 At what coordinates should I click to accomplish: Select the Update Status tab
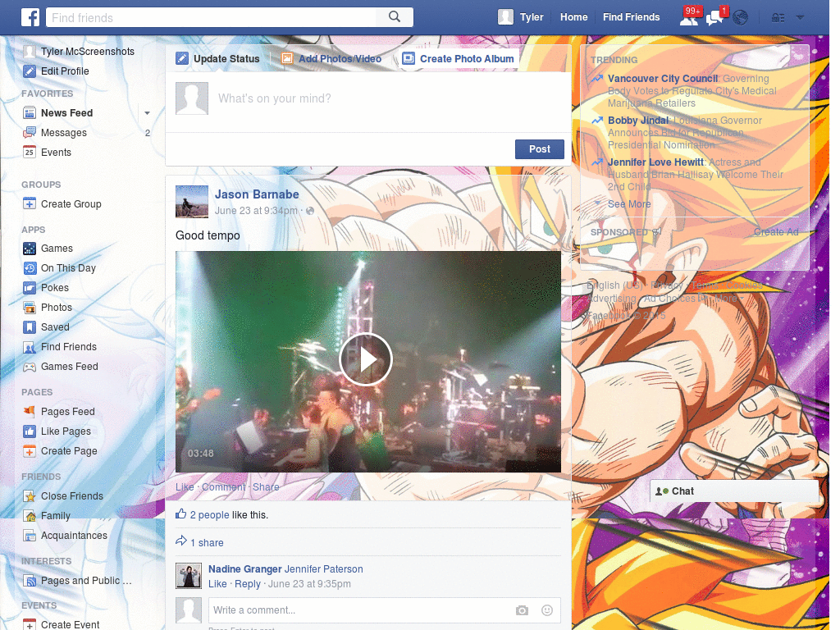218,59
